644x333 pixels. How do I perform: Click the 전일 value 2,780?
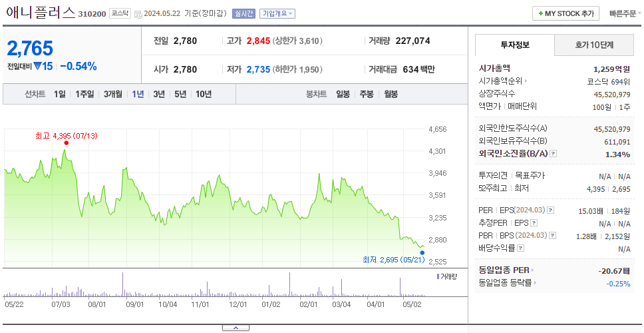[x=185, y=41]
